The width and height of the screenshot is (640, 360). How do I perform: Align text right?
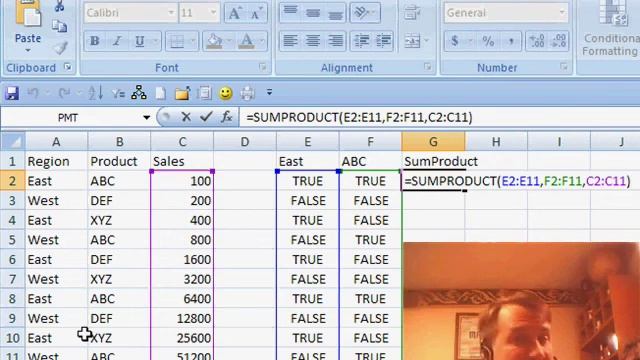[335, 41]
